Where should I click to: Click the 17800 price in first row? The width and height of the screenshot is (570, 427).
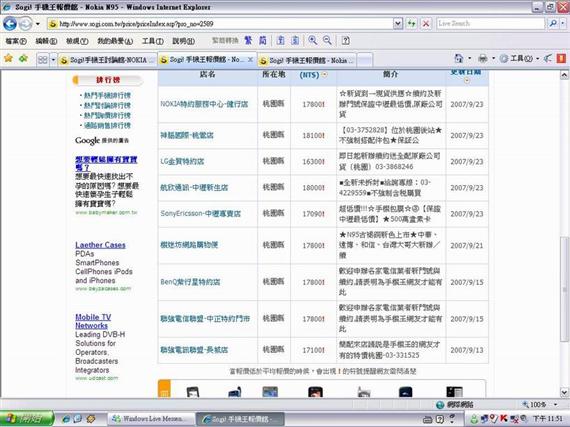[313, 104]
